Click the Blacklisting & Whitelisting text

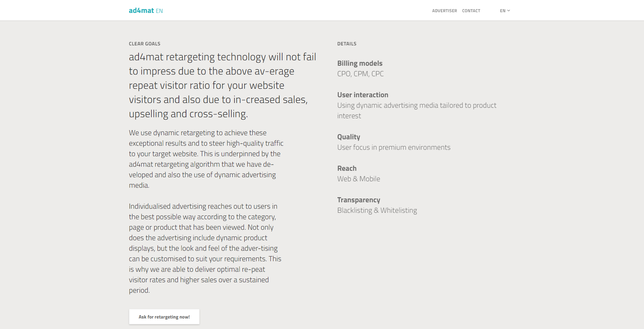coord(377,210)
